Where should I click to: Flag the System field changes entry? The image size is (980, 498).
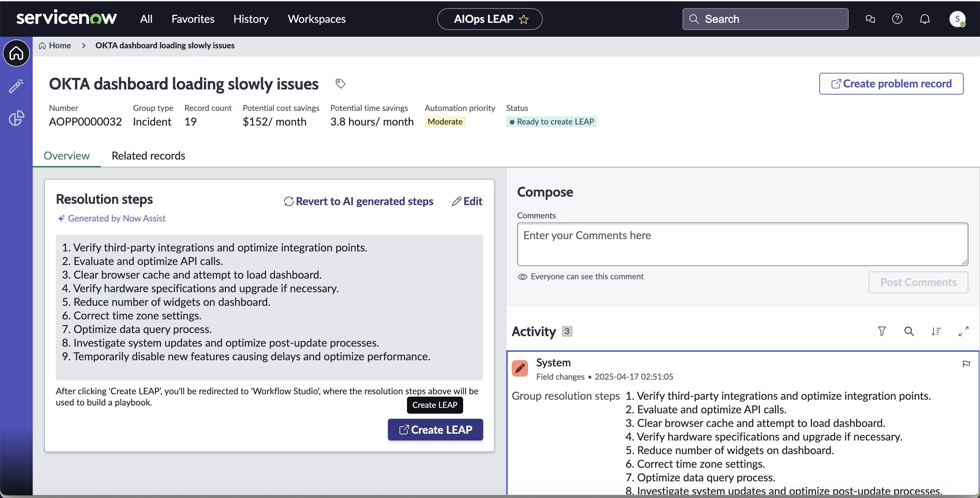click(966, 363)
